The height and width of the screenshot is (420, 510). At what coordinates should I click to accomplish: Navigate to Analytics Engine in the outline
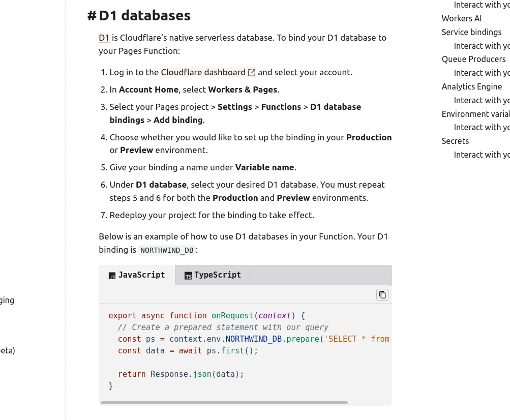pyautogui.click(x=471, y=86)
